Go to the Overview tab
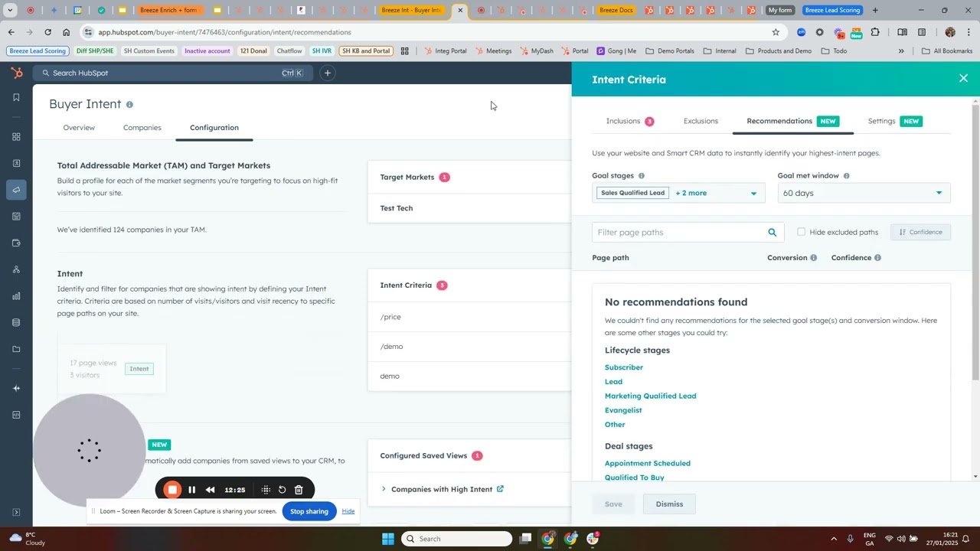Screen dimensions: 980x551 79,128
